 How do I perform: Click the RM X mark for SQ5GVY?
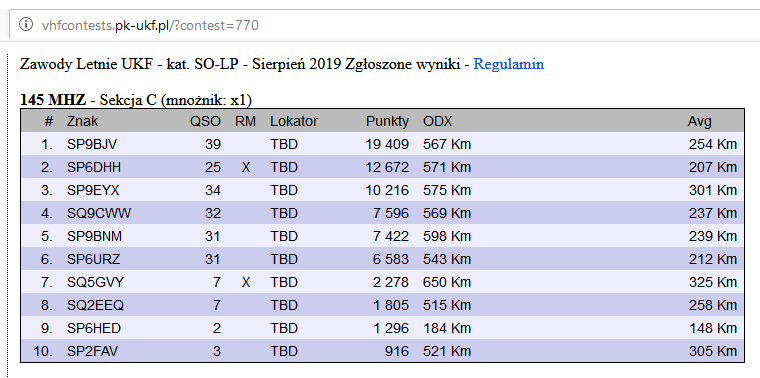coord(246,282)
